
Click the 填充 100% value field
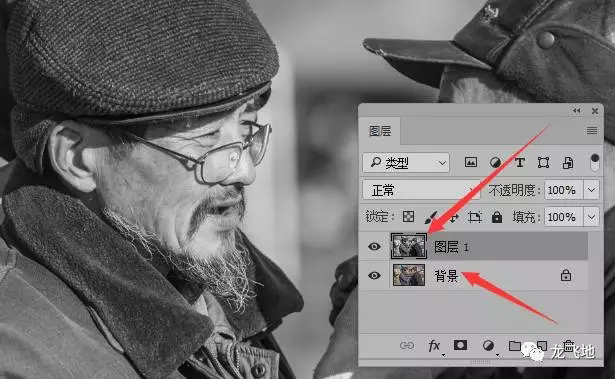click(x=563, y=217)
